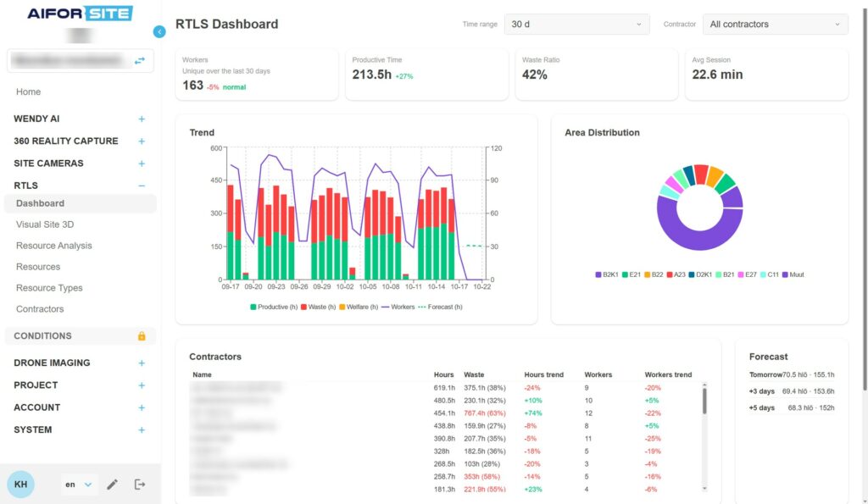868x504 pixels.
Task: Open Resource Analysis page
Action: pyautogui.click(x=53, y=246)
